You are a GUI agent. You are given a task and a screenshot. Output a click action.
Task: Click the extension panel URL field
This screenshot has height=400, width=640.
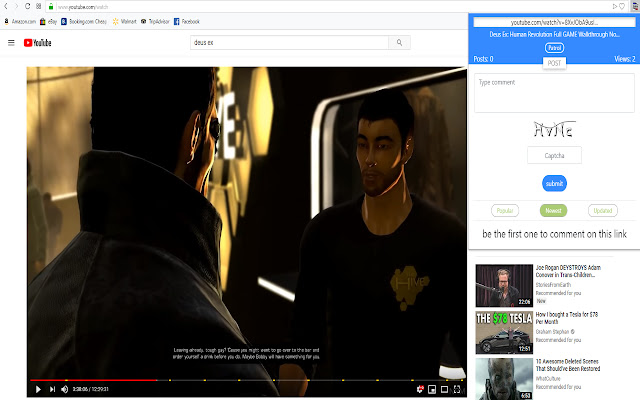tap(554, 22)
